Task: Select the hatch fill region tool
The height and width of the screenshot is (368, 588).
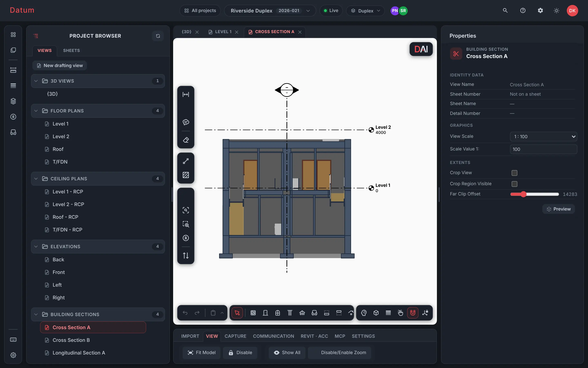Action: 186,175
